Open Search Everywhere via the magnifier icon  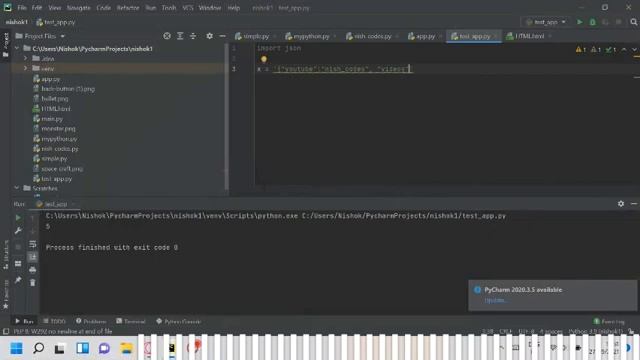633,22
